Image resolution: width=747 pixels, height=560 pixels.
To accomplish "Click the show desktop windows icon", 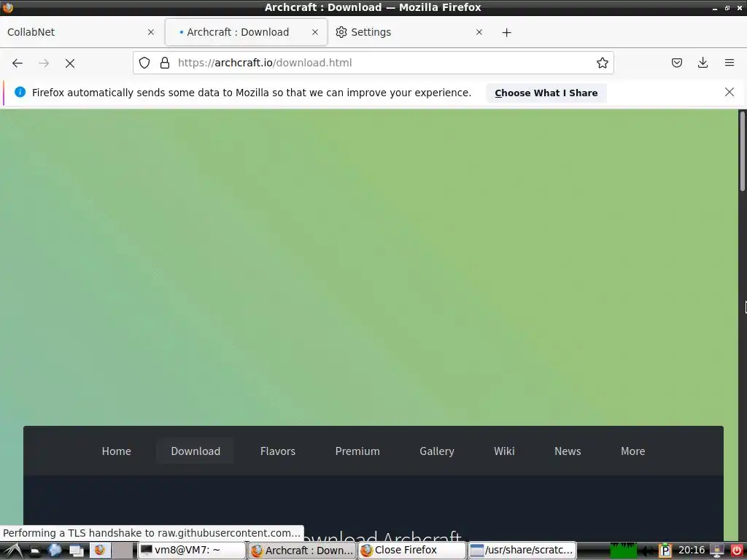I will tap(77, 551).
